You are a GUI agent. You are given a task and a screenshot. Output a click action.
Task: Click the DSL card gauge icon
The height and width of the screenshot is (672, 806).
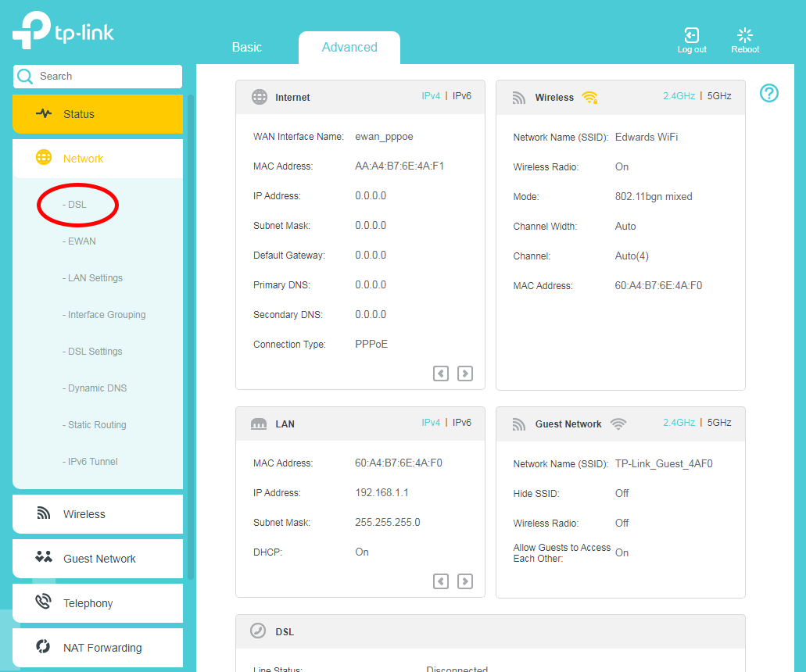click(x=258, y=631)
